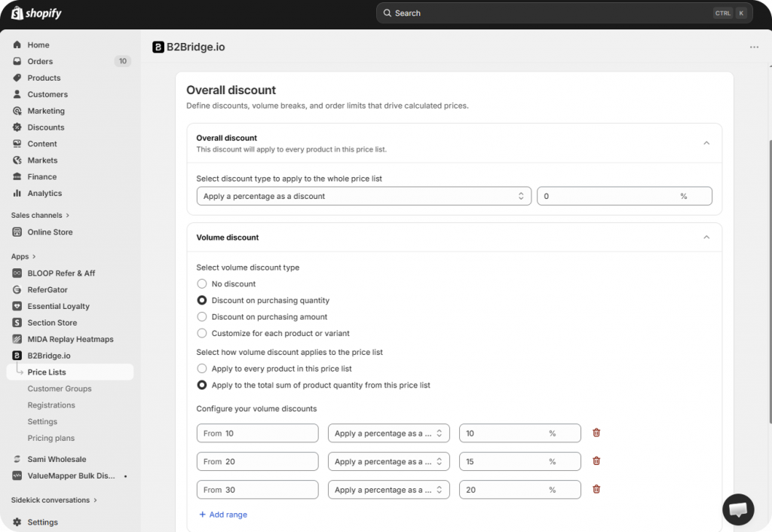Select Apply to the total sum of product quantity
The width and height of the screenshot is (772, 532).
(202, 385)
